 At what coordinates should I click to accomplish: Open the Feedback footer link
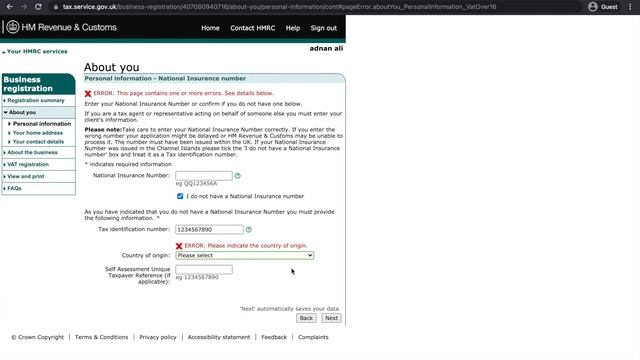tap(274, 337)
